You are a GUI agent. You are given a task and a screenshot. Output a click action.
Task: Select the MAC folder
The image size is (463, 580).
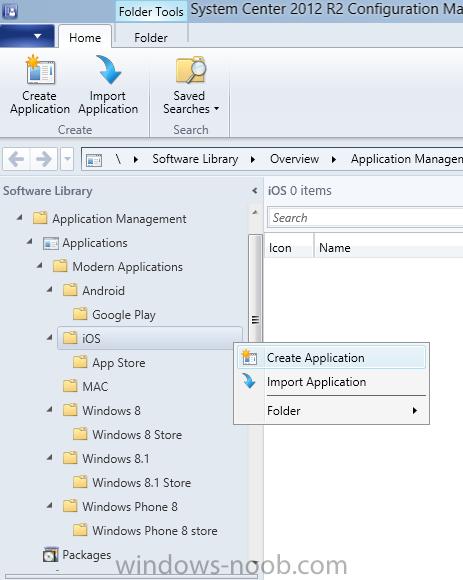click(95, 387)
